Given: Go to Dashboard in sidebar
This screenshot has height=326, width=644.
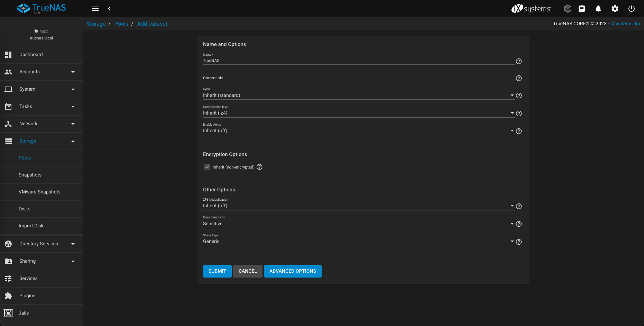Looking at the screenshot, I should pyautogui.click(x=31, y=55).
